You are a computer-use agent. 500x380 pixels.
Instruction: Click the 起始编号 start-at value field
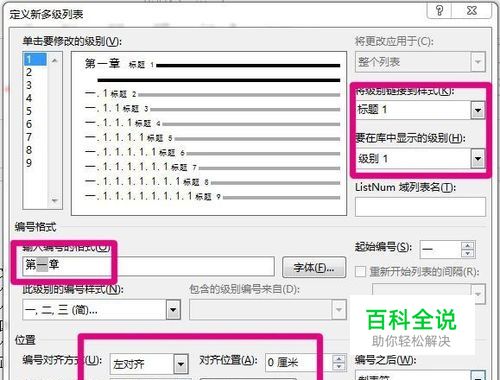[x=441, y=250]
